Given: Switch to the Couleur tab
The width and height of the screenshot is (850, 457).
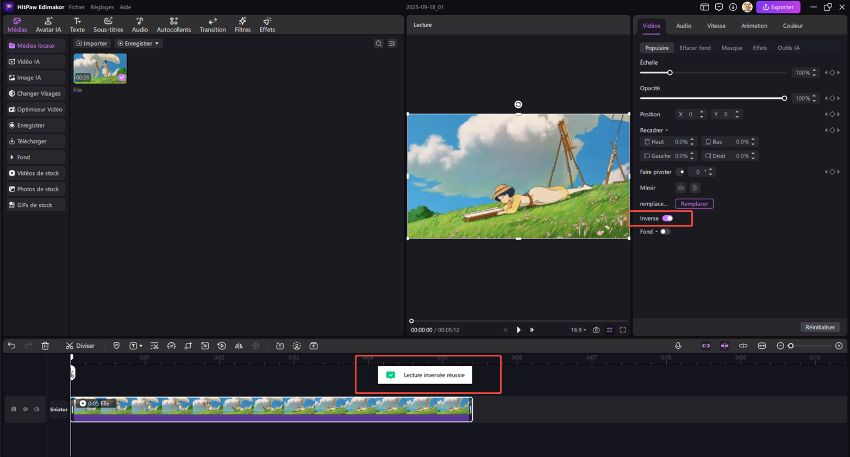Looking at the screenshot, I should tap(793, 25).
